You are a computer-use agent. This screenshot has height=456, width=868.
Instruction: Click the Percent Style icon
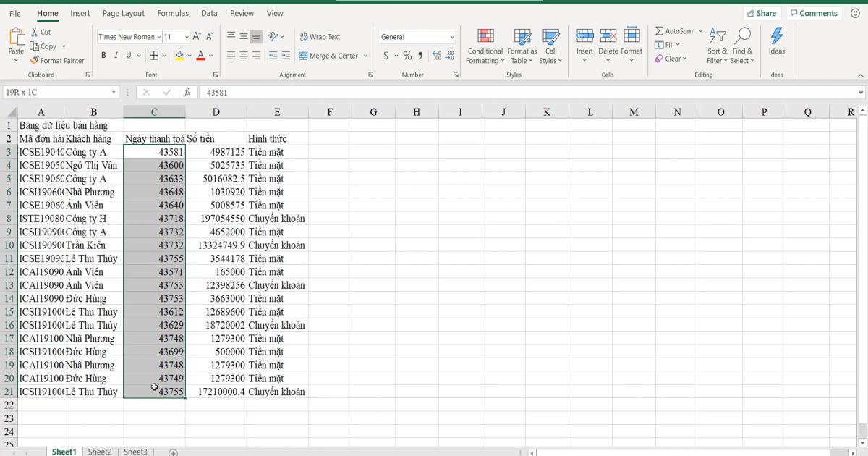coord(407,54)
